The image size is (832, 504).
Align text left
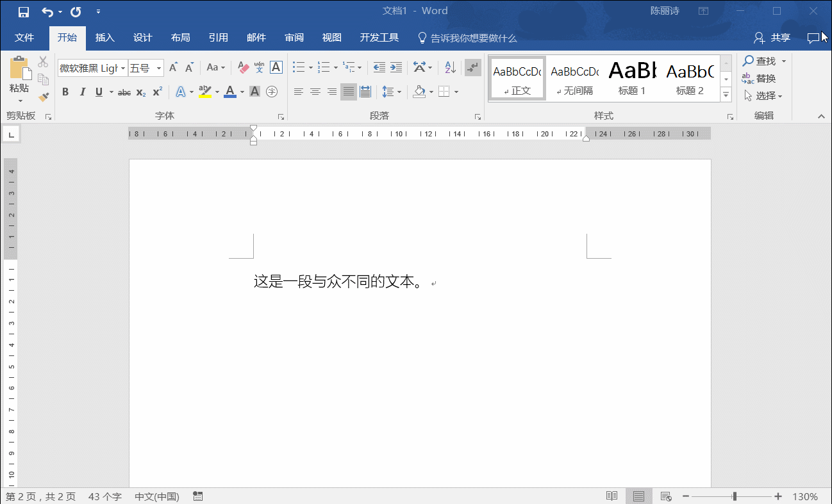(299, 92)
